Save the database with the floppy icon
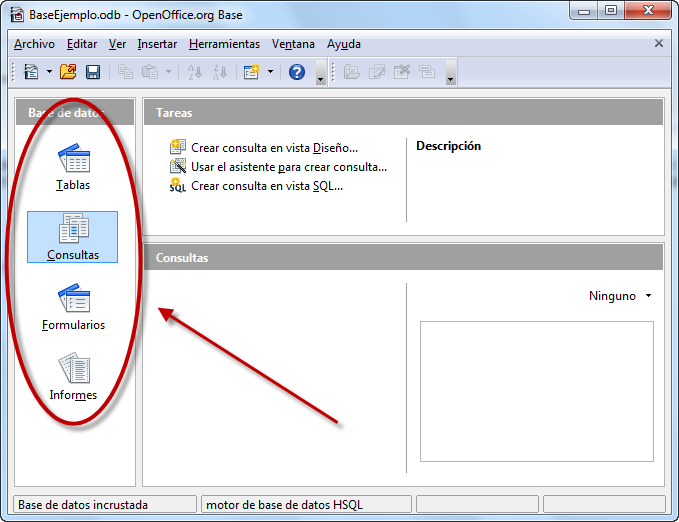This screenshot has width=679, height=522. click(x=93, y=72)
